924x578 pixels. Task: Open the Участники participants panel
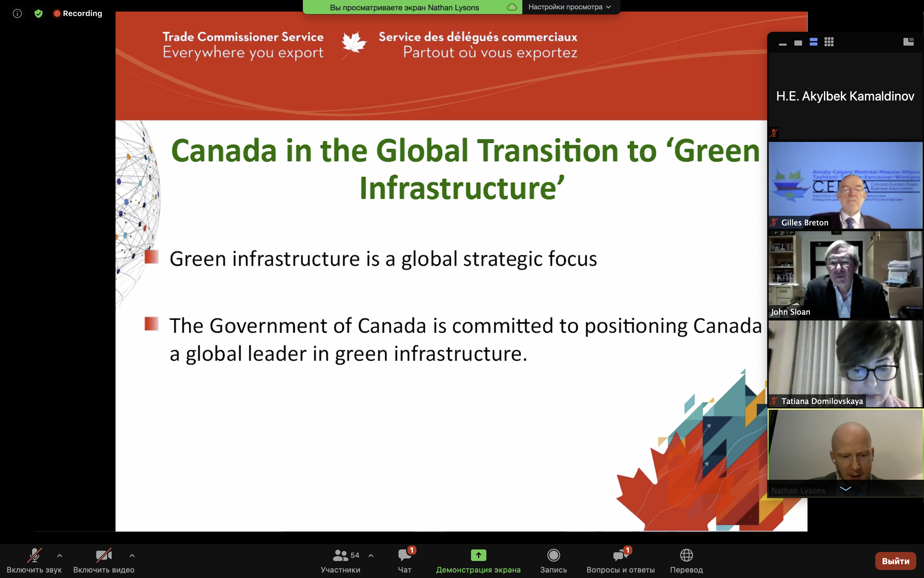pyautogui.click(x=341, y=561)
